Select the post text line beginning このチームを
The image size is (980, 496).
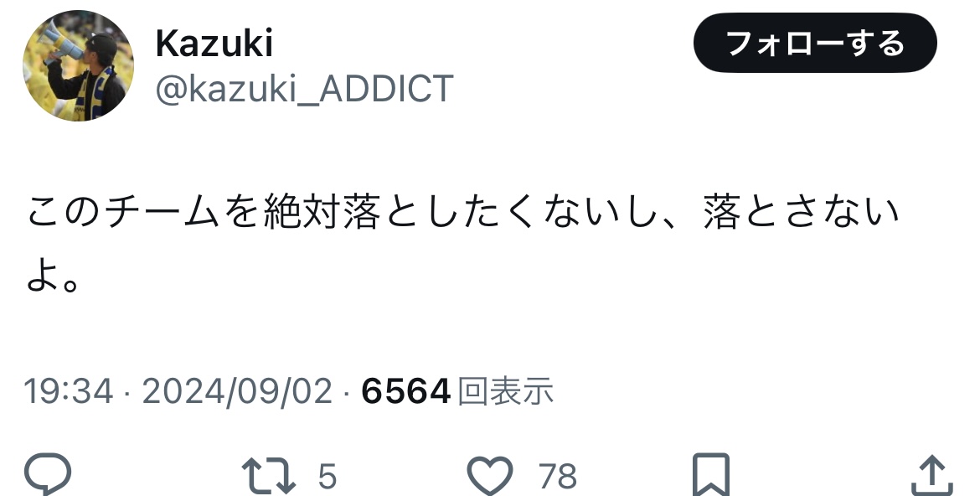(463, 212)
